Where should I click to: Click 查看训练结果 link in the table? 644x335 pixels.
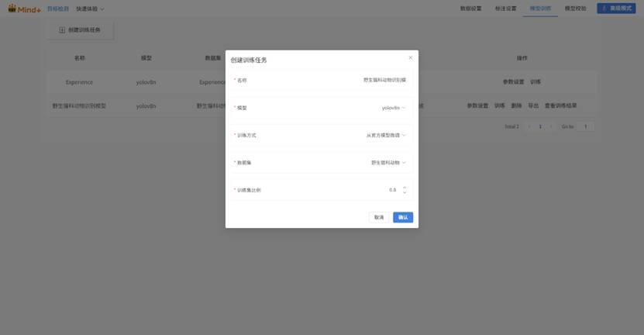point(560,105)
